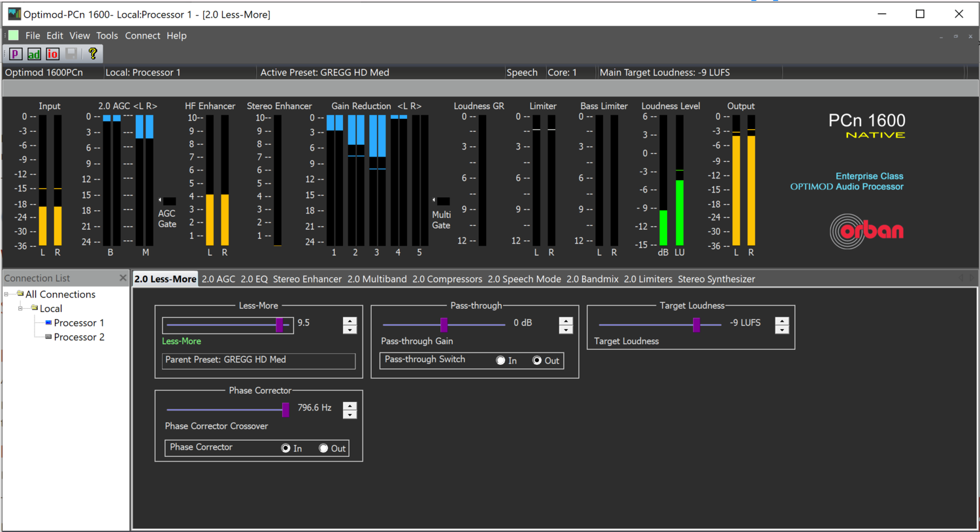
Task: Click the AGC Gate indicator
Action: click(169, 200)
